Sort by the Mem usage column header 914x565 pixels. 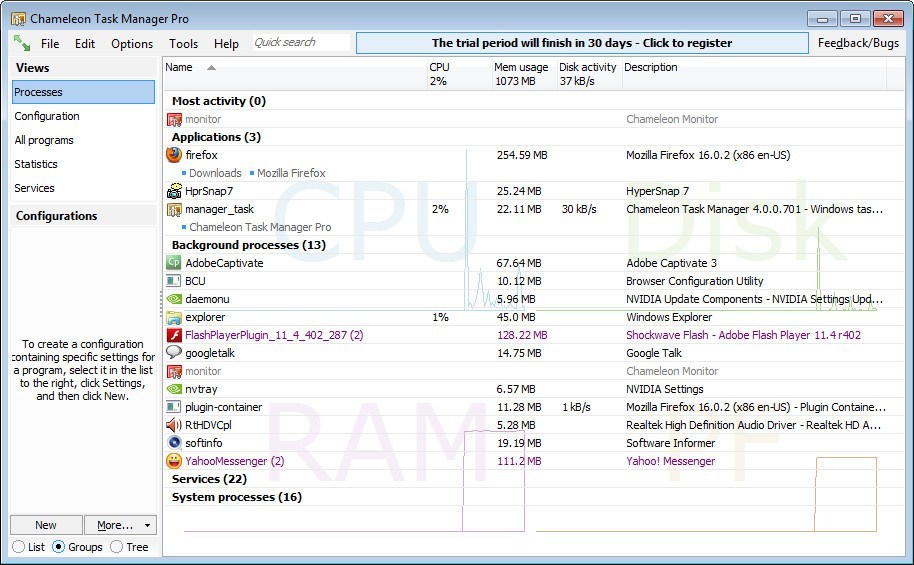(x=524, y=73)
